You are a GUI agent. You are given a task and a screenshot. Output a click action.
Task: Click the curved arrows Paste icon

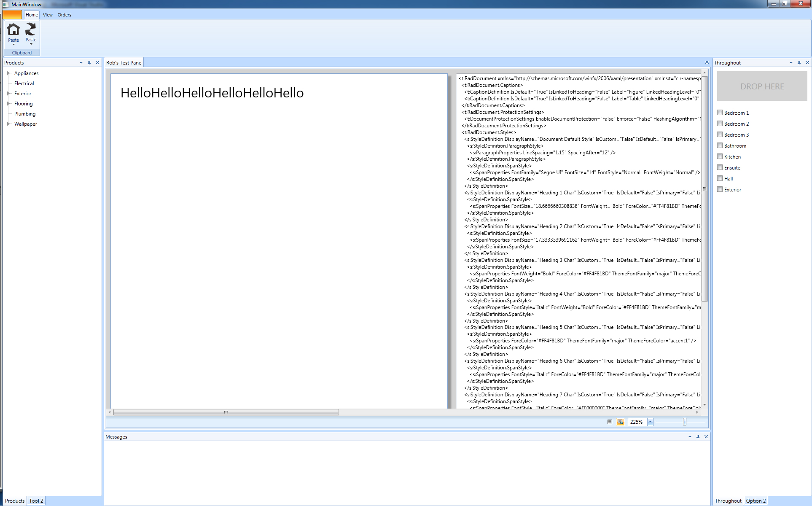click(30, 29)
